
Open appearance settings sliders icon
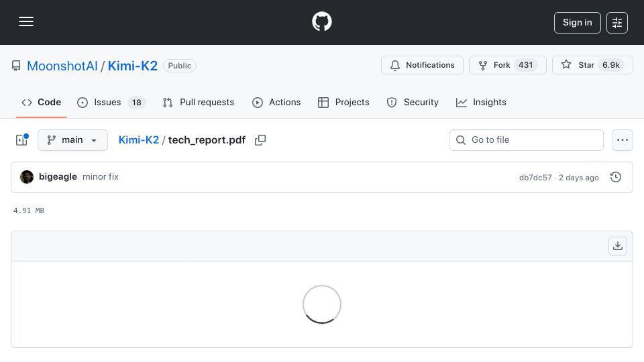(x=617, y=23)
